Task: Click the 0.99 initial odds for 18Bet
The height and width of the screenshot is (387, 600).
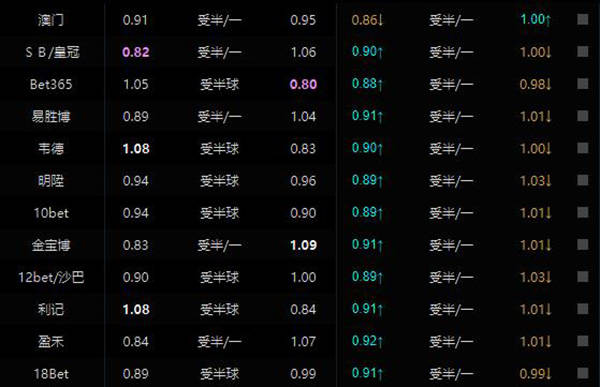Action: coord(303,374)
